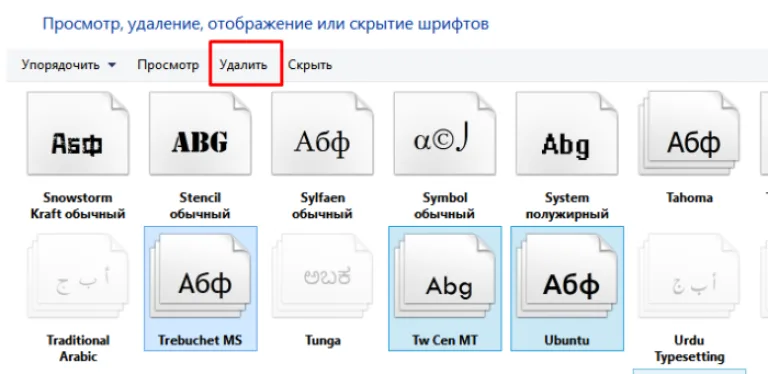The height and width of the screenshot is (374, 768).
Task: Open the Snowstorm Kraft font icon
Action: tap(78, 134)
